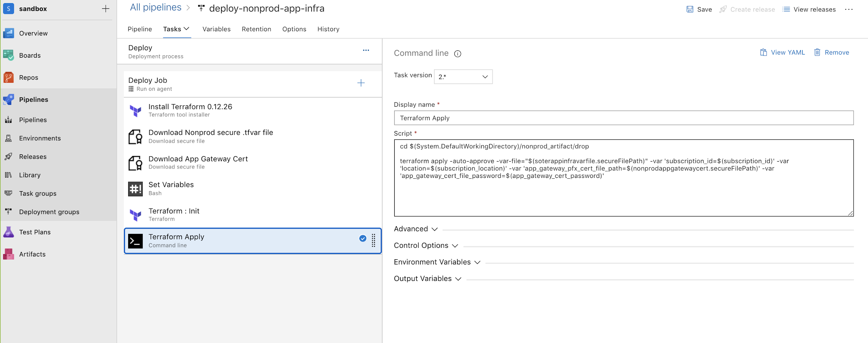
Task: Add a task to Deploy Job
Action: pos(361,83)
